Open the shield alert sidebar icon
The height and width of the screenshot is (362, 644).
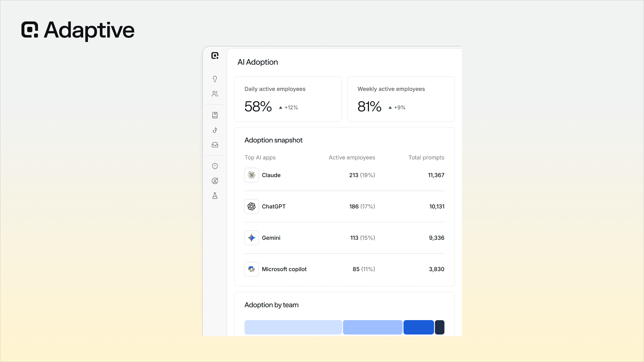(x=215, y=166)
